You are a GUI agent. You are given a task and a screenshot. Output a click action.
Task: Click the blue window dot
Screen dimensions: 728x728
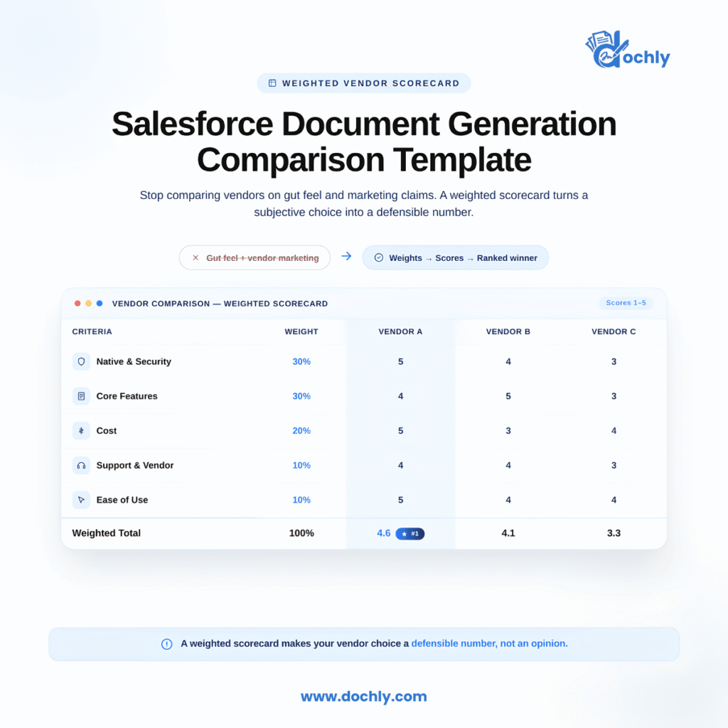point(100,304)
